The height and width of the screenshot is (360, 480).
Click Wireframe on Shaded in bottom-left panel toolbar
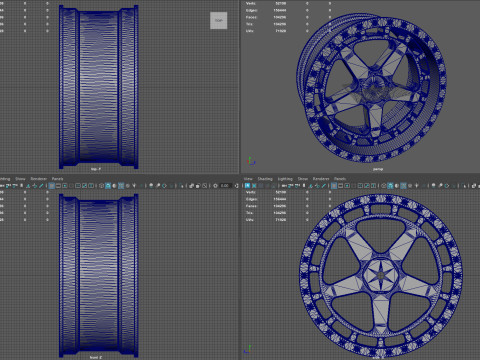(x=121, y=186)
